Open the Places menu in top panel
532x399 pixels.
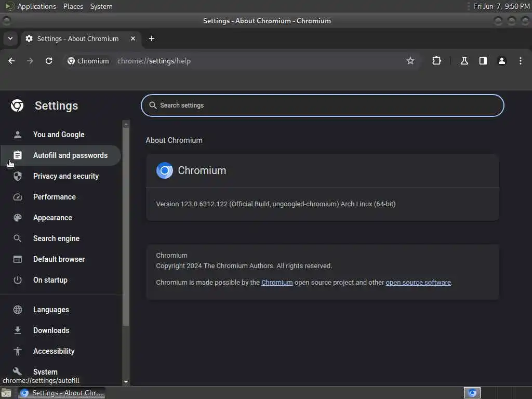coord(73,6)
